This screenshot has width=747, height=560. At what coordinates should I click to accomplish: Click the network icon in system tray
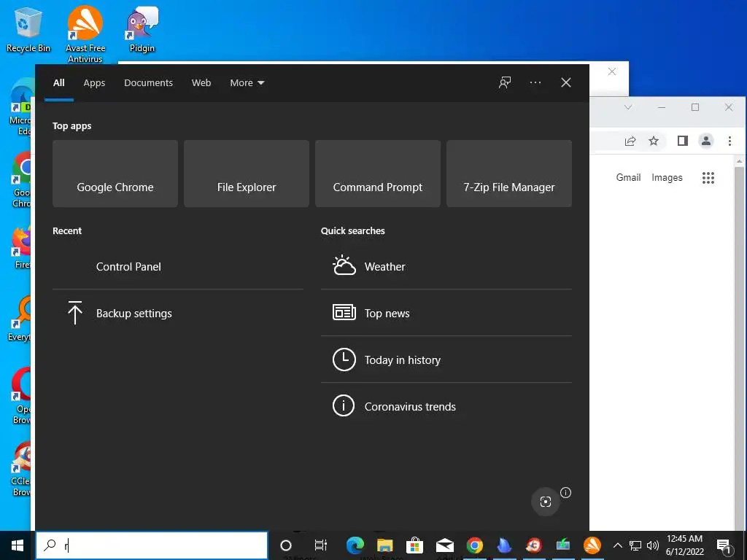tap(635, 545)
